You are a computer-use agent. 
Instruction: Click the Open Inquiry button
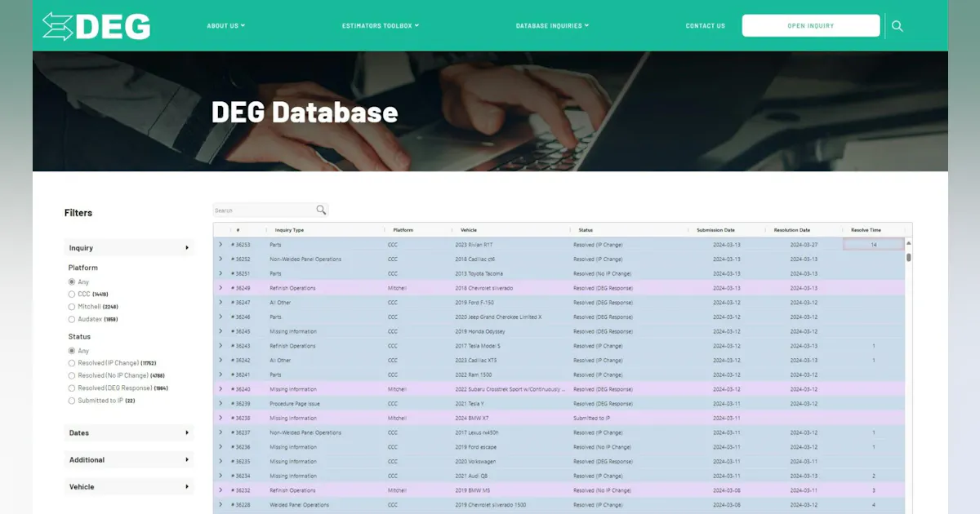click(810, 26)
